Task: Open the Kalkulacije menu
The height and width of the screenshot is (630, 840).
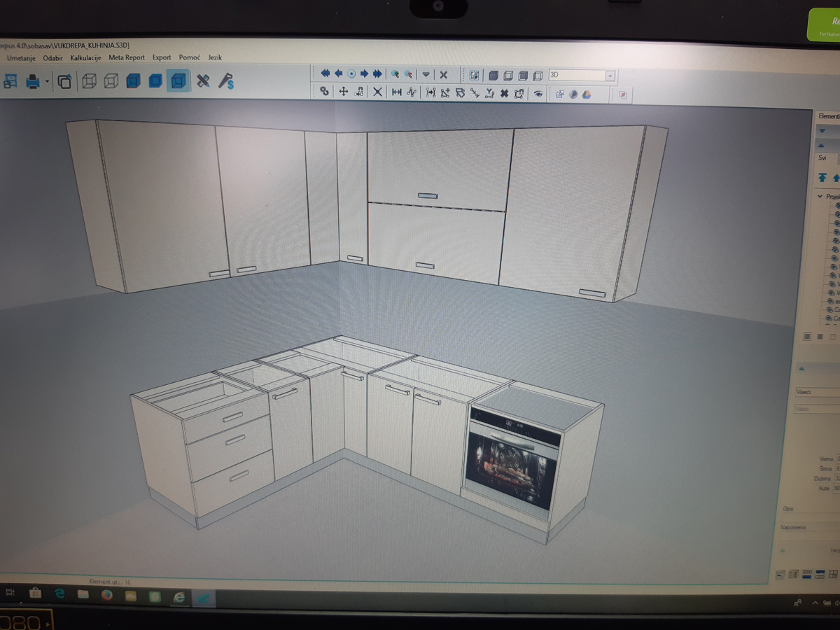Action: (86, 57)
